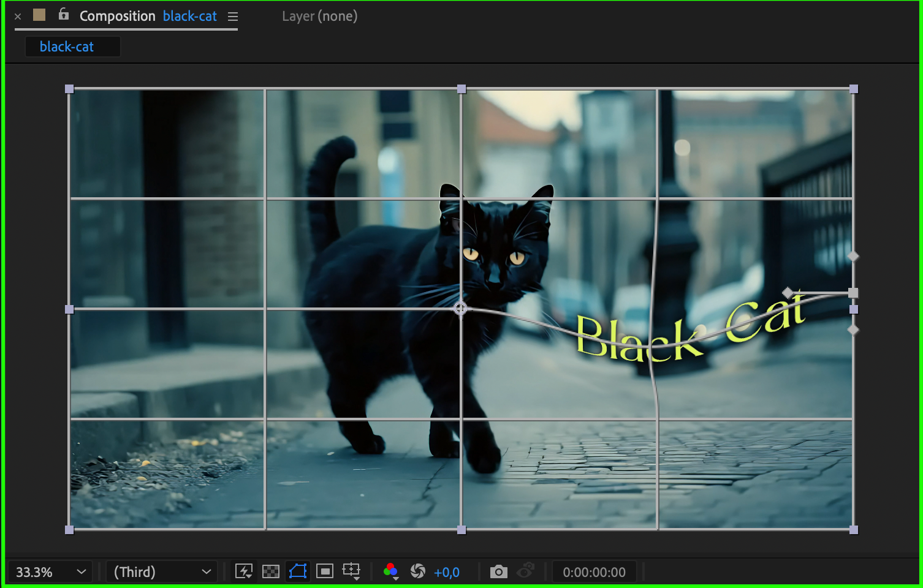923x588 pixels.
Task: Toggle the transparency grid checkerboard
Action: pyautogui.click(x=271, y=571)
